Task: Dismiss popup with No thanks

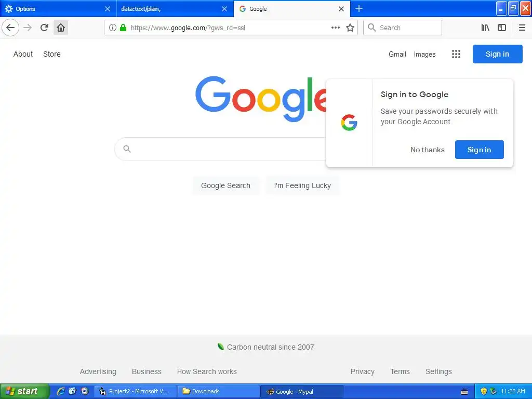Action: [427, 150]
